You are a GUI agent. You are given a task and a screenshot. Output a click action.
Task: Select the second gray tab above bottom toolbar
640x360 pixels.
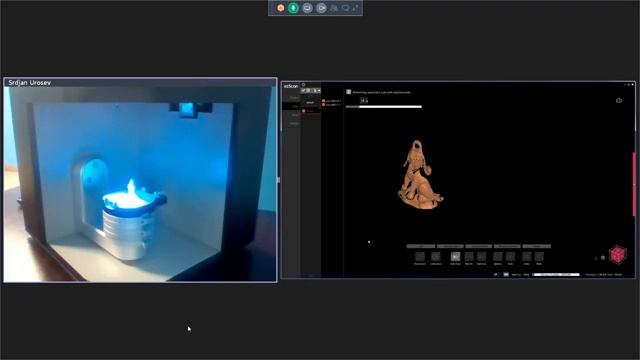(450, 246)
